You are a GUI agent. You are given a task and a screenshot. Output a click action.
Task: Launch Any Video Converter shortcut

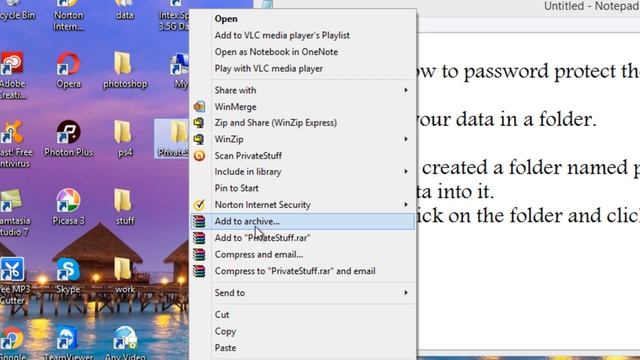[x=124, y=342]
